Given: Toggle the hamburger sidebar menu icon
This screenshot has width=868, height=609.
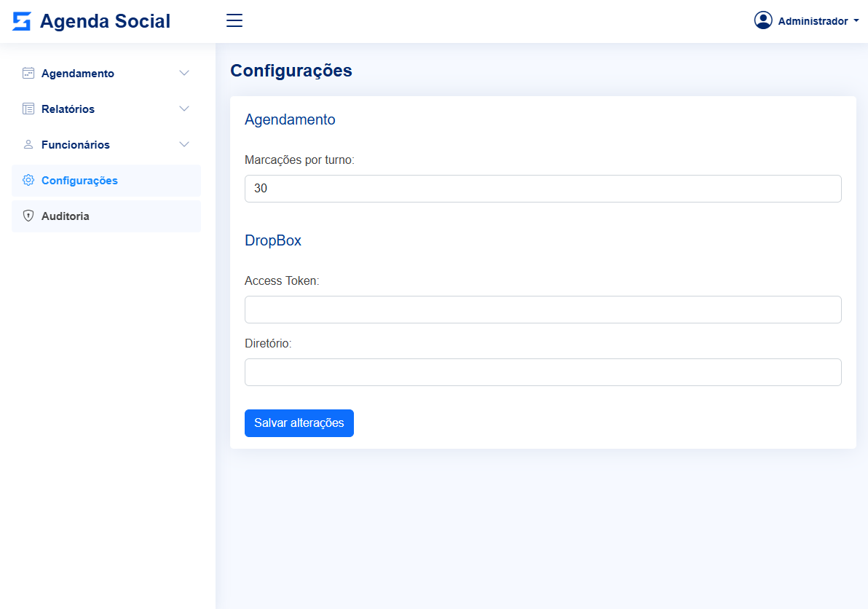Looking at the screenshot, I should (x=234, y=20).
